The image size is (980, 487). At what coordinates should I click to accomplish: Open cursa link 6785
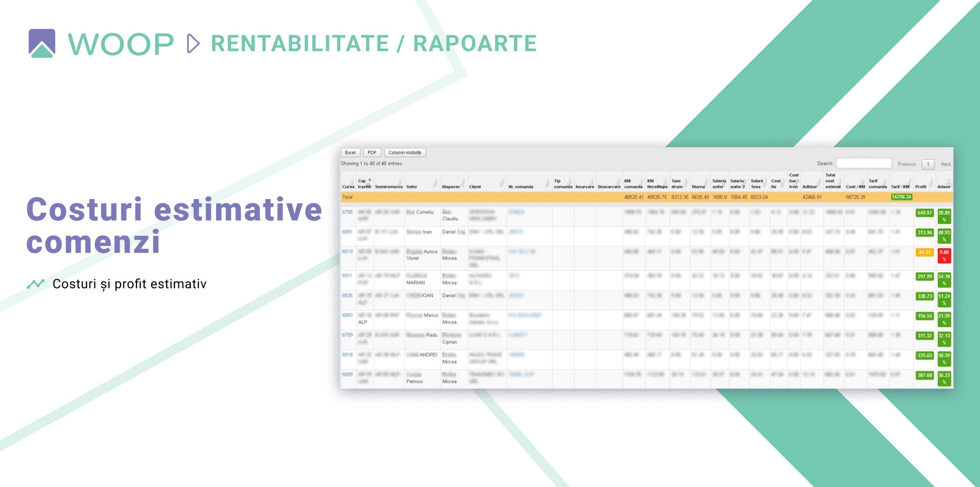coord(347,212)
